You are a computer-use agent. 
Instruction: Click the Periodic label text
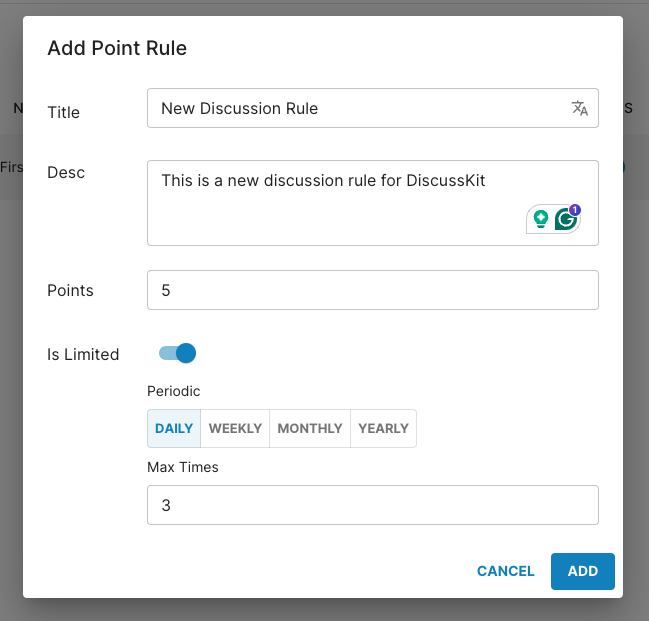pyautogui.click(x=173, y=391)
